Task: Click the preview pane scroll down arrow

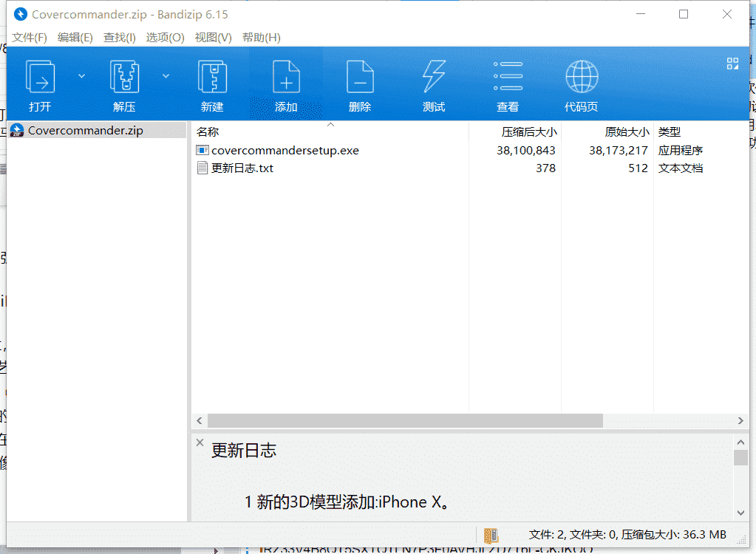Action: tap(741, 513)
